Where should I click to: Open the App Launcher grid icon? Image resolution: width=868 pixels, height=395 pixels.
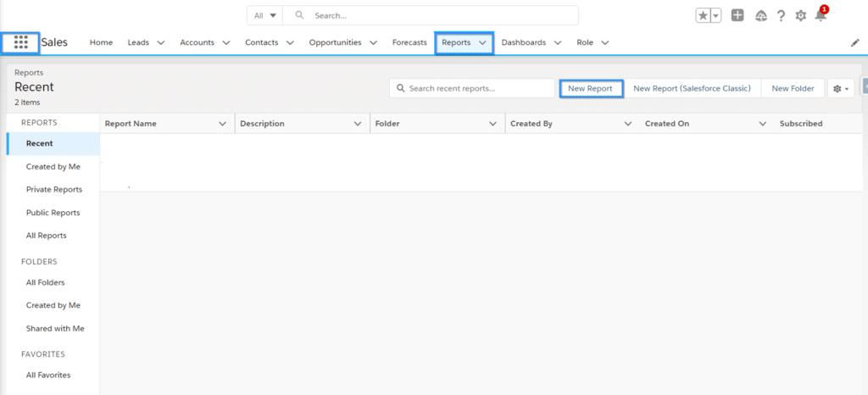pyautogui.click(x=21, y=42)
